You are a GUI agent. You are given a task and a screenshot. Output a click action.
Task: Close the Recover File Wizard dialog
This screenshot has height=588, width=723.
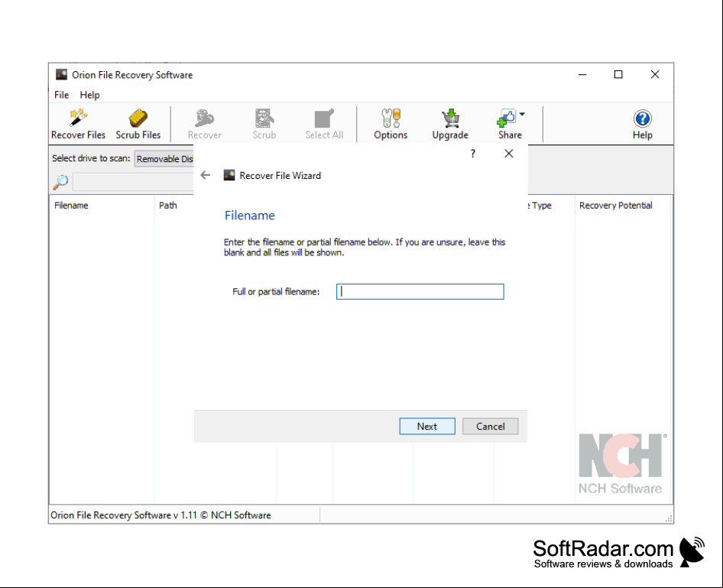click(x=508, y=154)
